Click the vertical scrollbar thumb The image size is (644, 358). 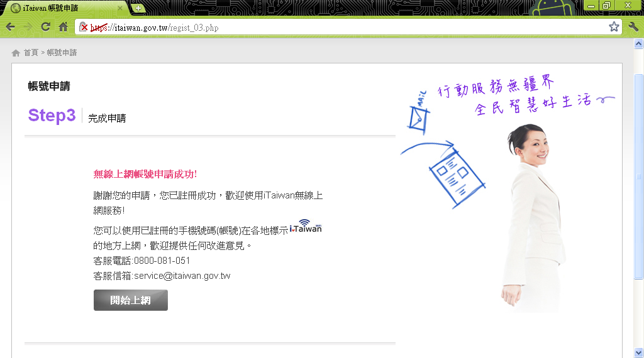[638, 176]
